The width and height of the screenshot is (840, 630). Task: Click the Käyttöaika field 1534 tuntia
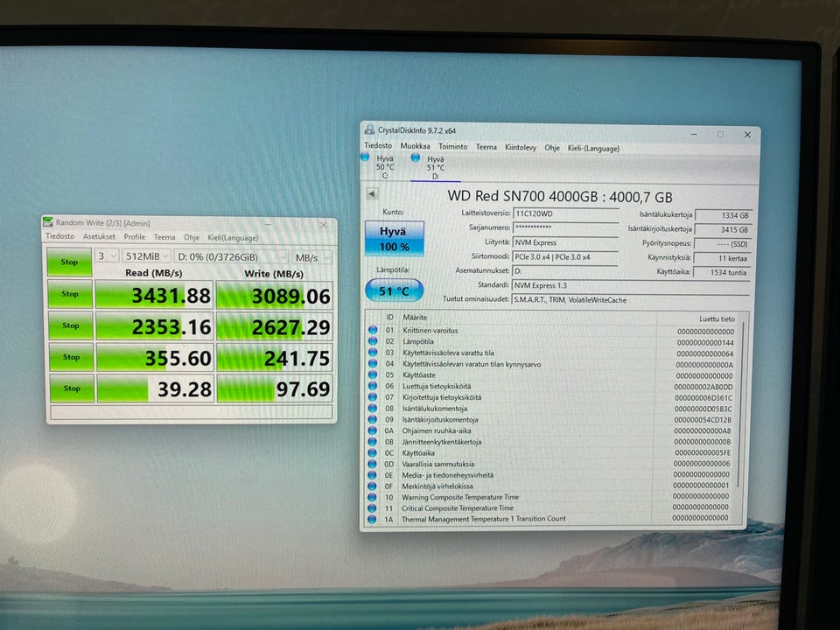click(x=723, y=272)
